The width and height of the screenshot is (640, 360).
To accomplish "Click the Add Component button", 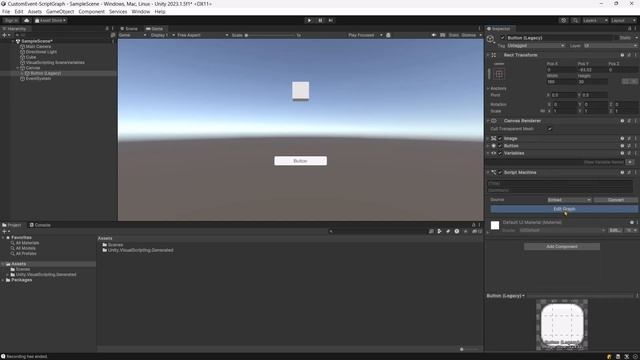I will tap(562, 247).
